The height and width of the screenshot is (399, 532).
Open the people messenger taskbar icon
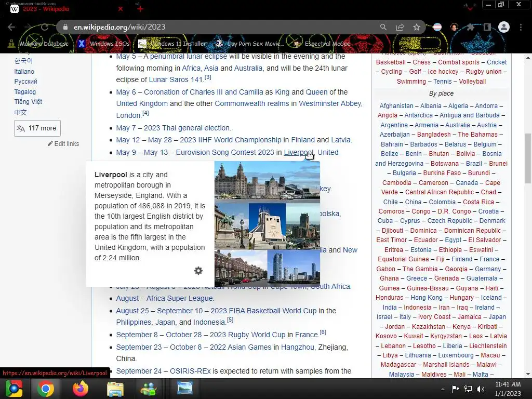[149, 389]
